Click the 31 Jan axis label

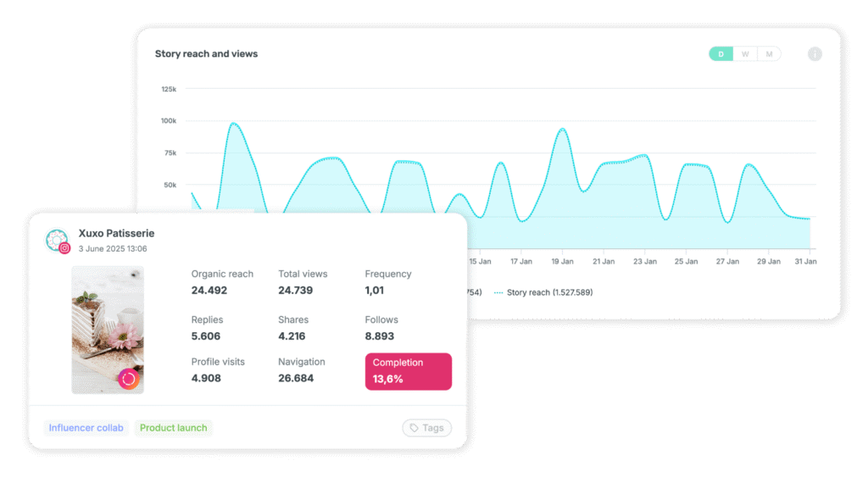coord(805,261)
